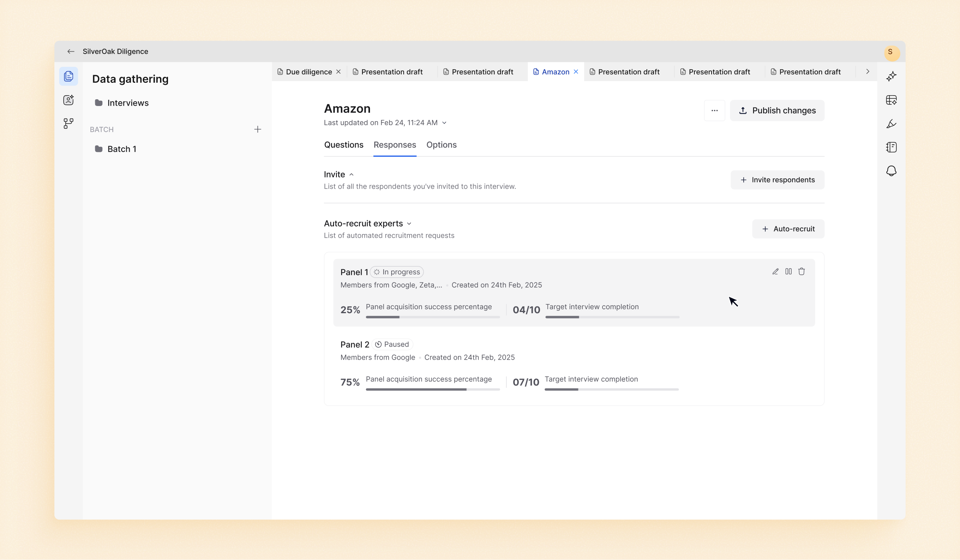Click Publish changes button
960x560 pixels.
pos(777,110)
